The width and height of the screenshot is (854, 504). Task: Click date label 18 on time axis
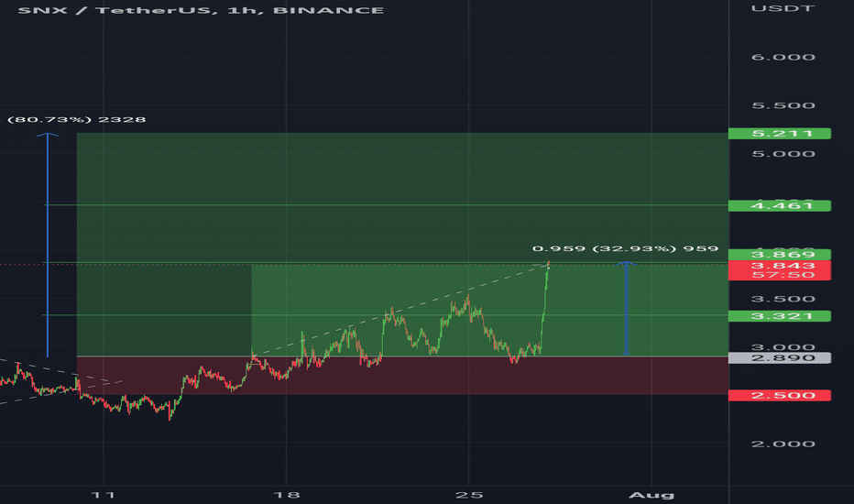(287, 495)
